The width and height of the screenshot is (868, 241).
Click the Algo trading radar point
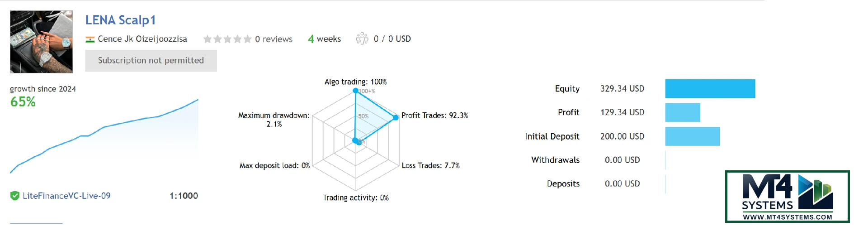click(x=356, y=91)
